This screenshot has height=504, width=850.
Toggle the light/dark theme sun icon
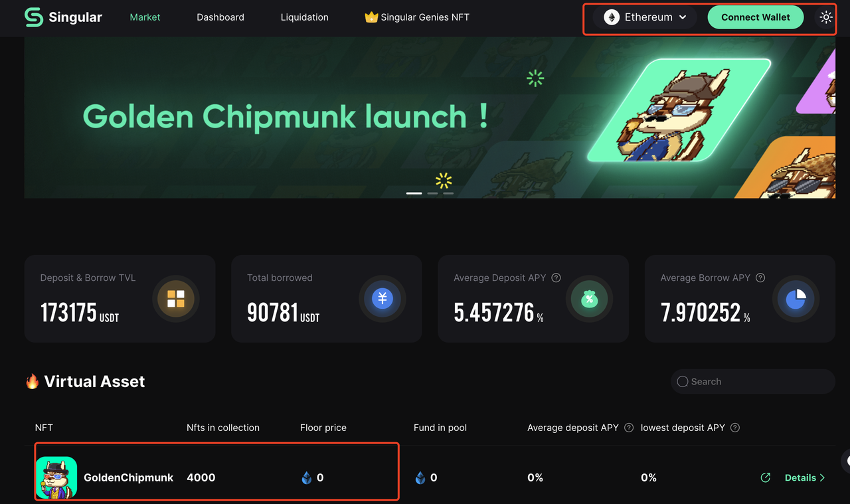pos(826,17)
